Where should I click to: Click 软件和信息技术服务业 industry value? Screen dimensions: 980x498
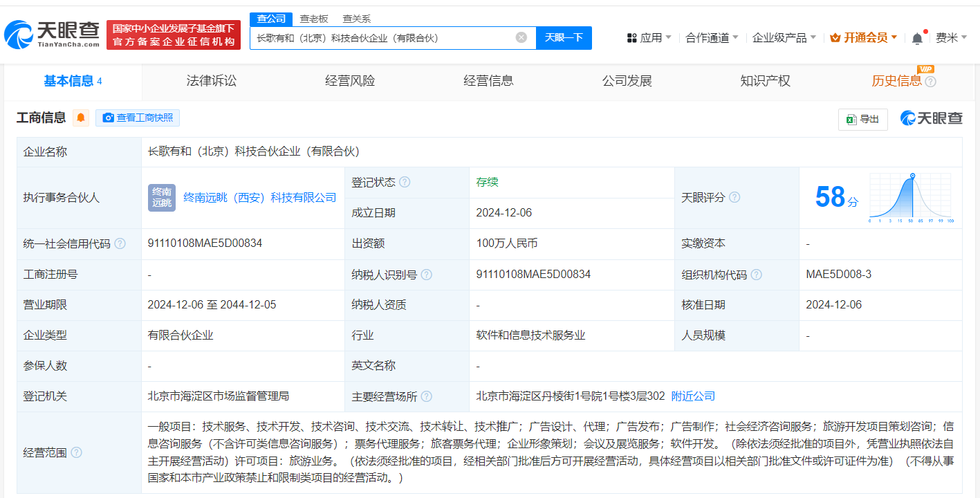530,335
